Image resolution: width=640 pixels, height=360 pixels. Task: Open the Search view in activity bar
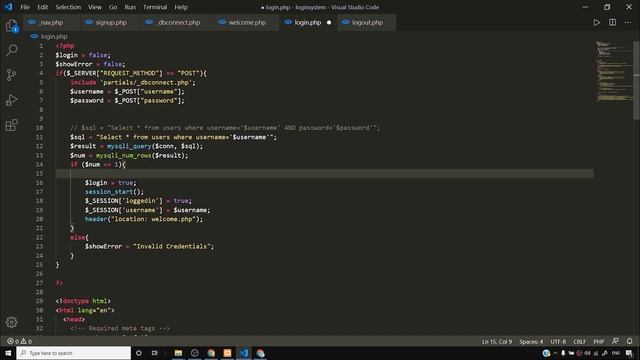pos(12,50)
